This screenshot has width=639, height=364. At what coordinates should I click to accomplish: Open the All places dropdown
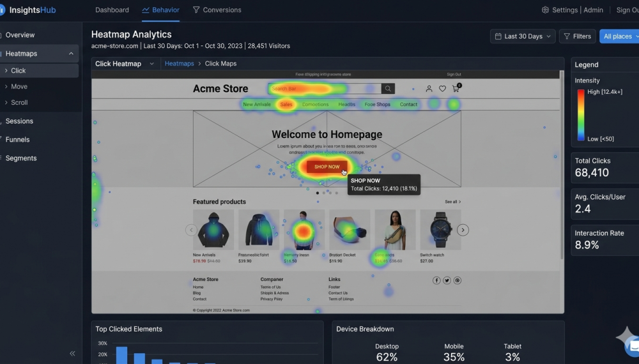(x=619, y=36)
